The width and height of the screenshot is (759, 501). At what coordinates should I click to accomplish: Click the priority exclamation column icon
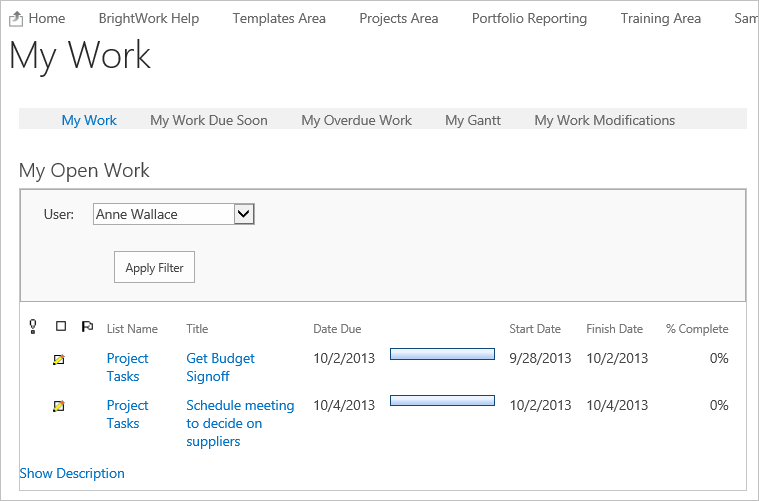(33, 327)
